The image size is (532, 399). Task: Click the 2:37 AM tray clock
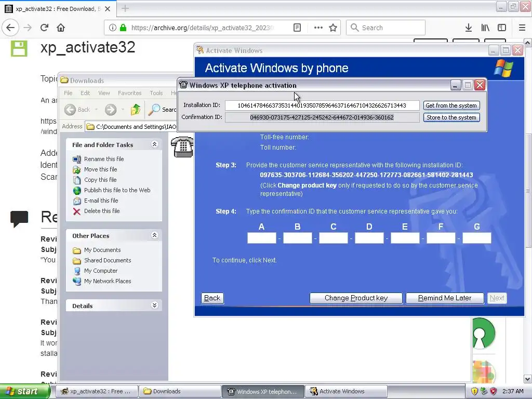click(x=513, y=391)
